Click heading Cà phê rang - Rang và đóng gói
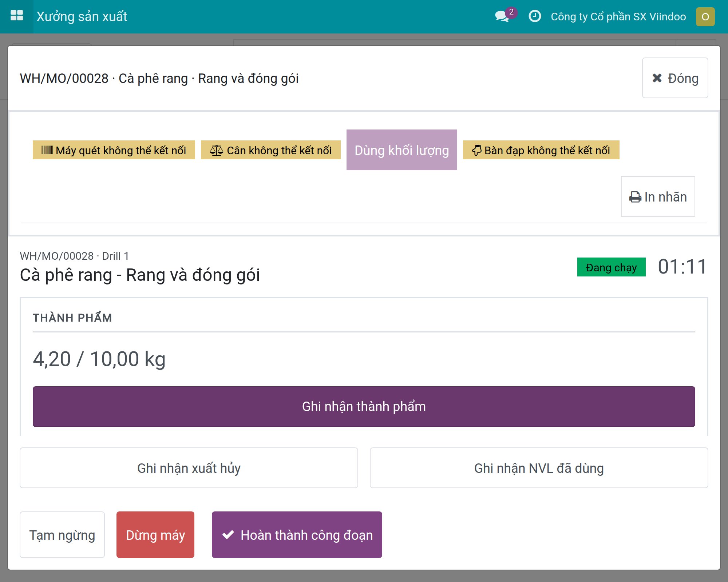The height and width of the screenshot is (582, 728). pos(140,275)
